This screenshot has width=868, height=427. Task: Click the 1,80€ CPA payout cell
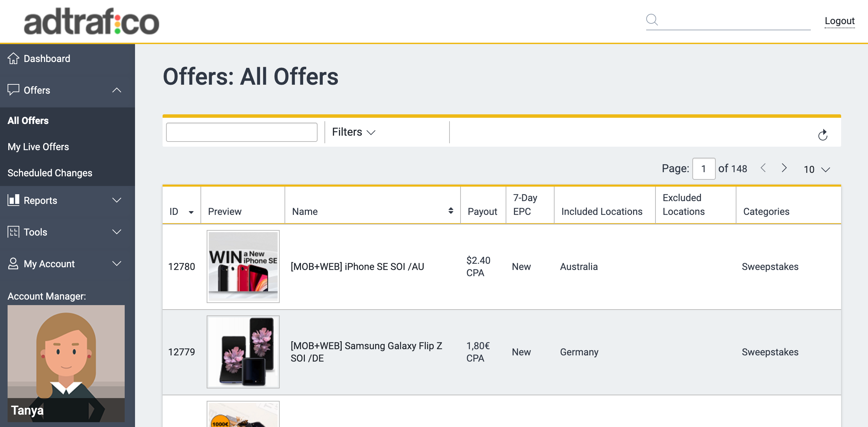pos(478,352)
